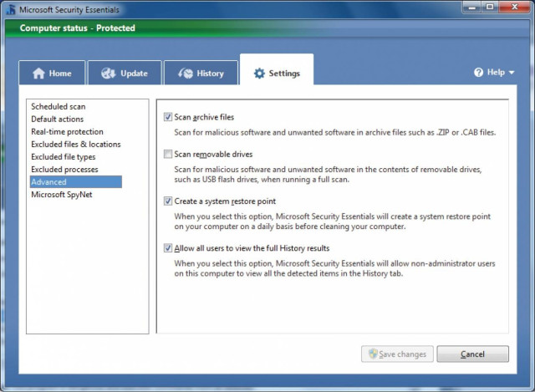The height and width of the screenshot is (392, 535).
Task: Uncheck Create a system restore point
Action: click(x=168, y=201)
